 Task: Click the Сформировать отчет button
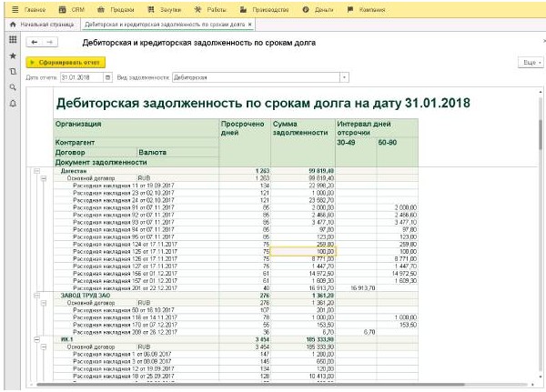tap(66, 62)
